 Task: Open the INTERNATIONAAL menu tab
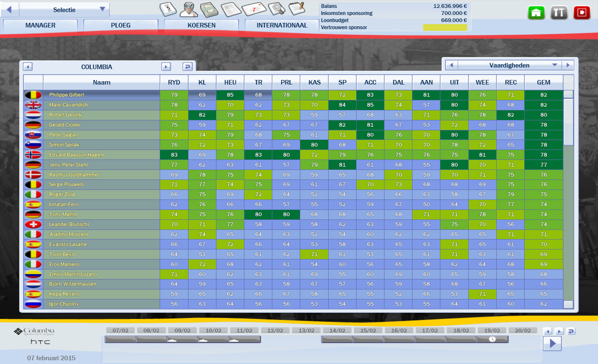pos(282,25)
